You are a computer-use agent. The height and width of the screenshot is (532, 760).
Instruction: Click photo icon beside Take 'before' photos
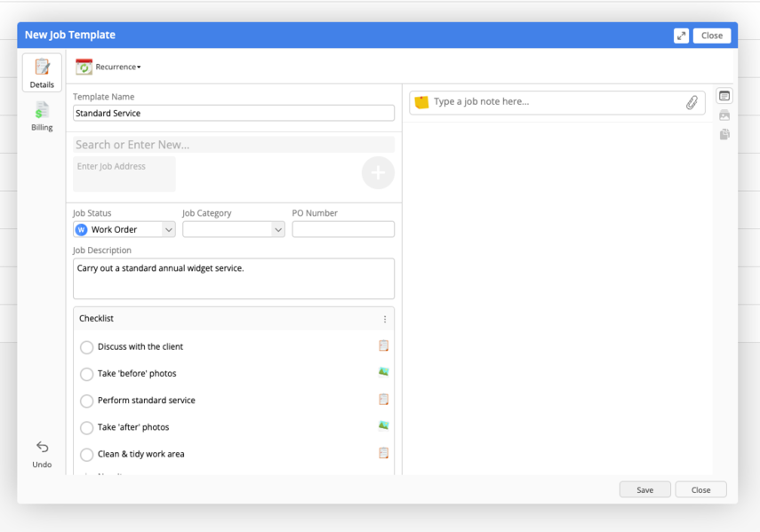(x=383, y=372)
